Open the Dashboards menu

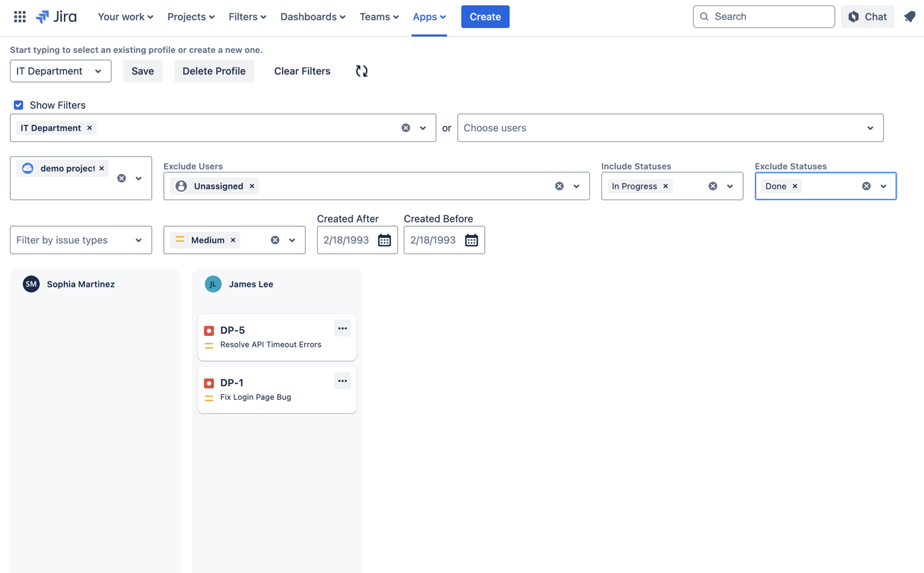pos(312,17)
